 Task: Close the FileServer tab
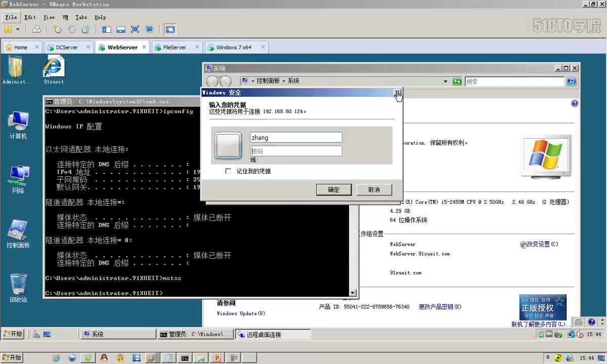click(x=197, y=47)
